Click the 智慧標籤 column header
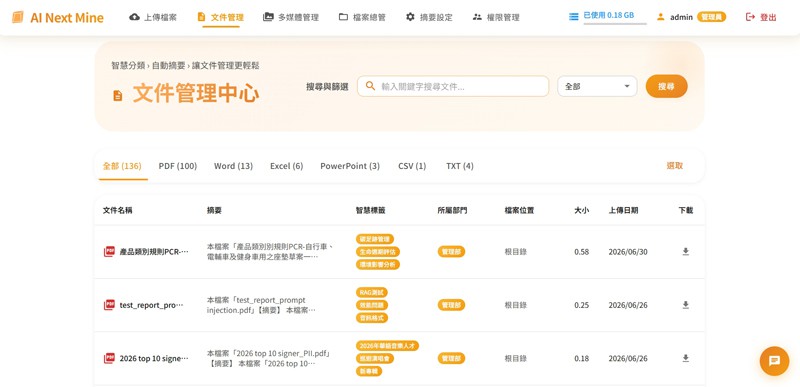Viewport: 800px width, 387px height. (x=370, y=210)
